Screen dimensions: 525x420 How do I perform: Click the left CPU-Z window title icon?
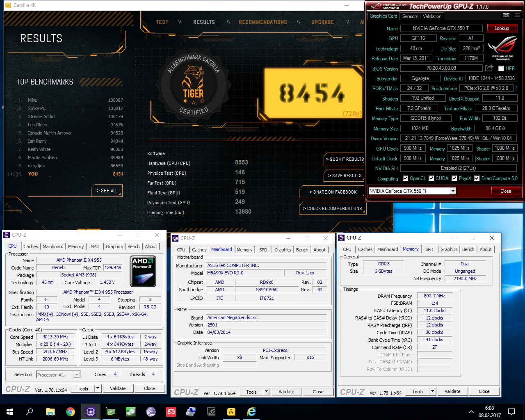pos(7,235)
